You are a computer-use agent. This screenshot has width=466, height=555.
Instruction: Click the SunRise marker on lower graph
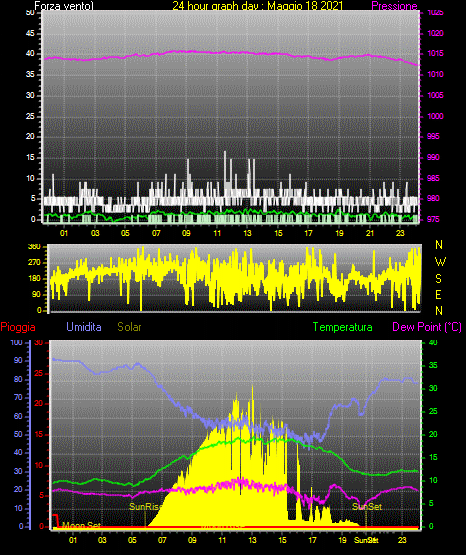144,507
